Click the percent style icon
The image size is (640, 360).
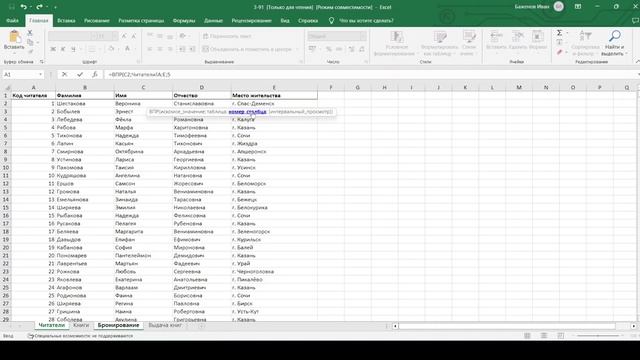pos(329,49)
